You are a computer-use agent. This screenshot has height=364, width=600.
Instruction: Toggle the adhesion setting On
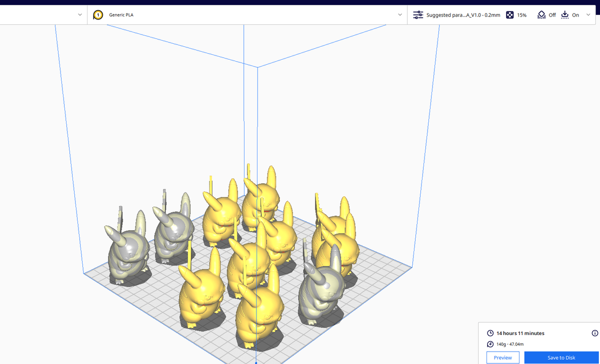pyautogui.click(x=575, y=15)
